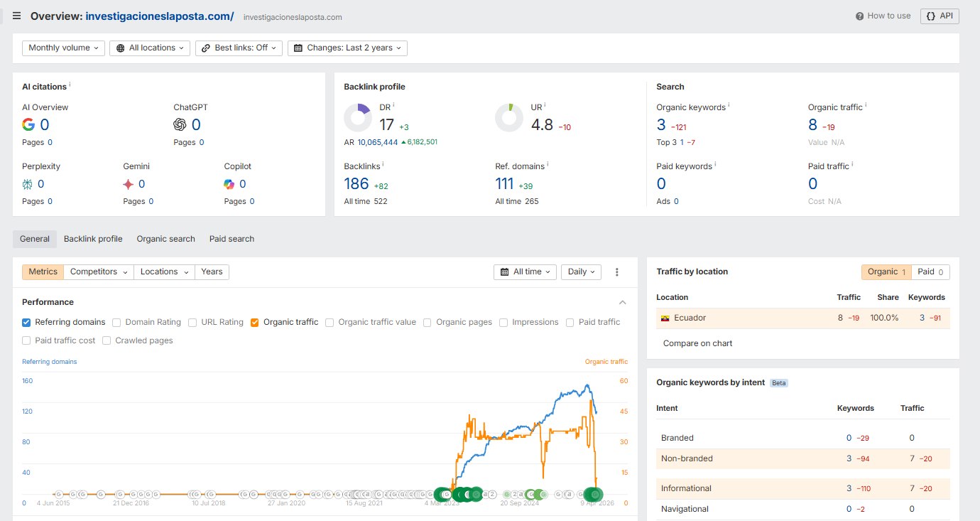Click the Gemini star icon

click(x=129, y=184)
